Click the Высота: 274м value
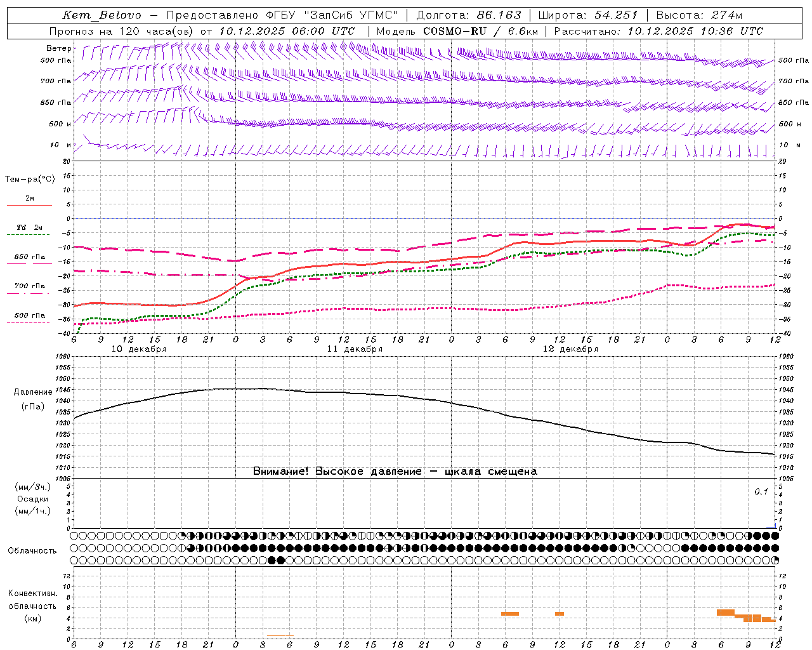Screen dimensions: 812x650 (x=699, y=15)
